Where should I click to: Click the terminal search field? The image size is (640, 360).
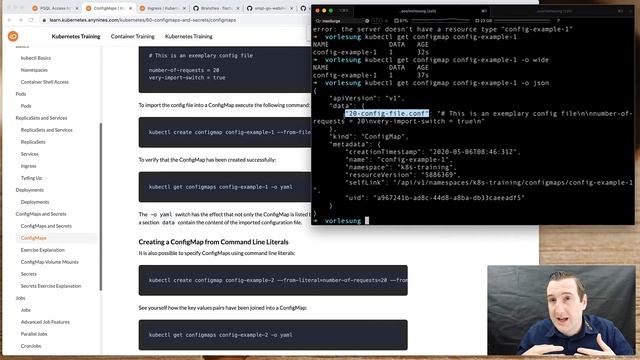pos(343,21)
